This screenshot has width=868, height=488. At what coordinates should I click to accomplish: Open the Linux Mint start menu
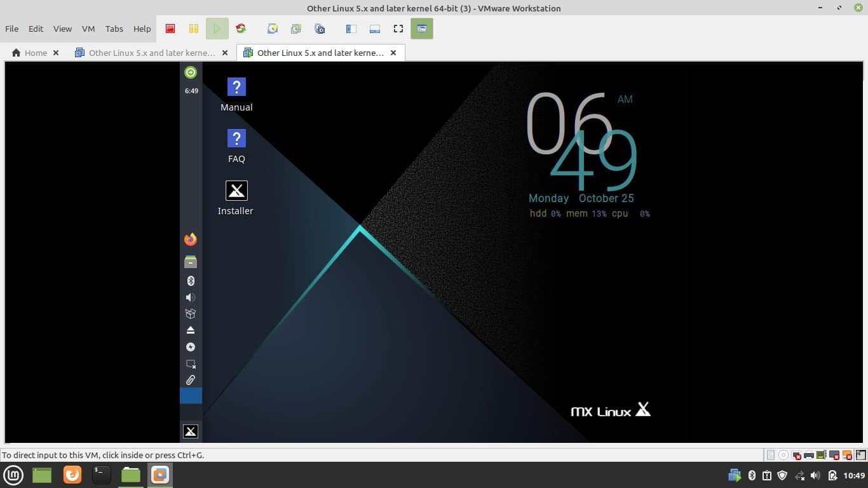[13, 475]
